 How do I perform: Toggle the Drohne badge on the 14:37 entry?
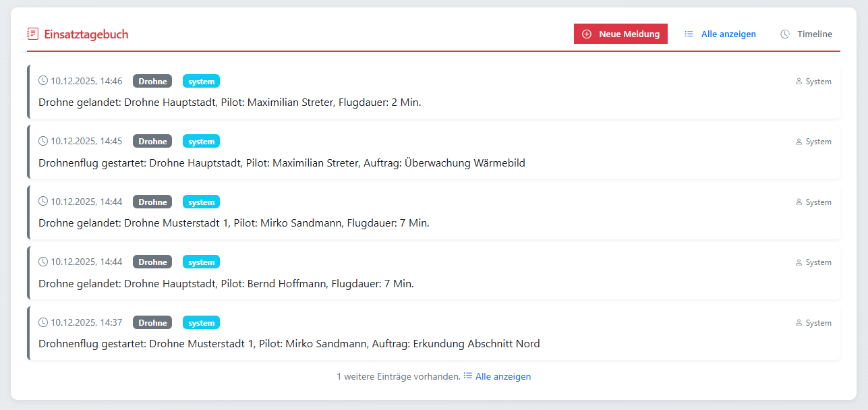[x=152, y=322]
